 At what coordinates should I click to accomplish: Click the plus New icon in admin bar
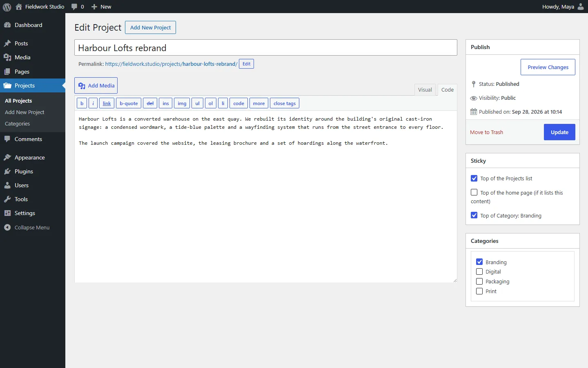[x=94, y=7]
